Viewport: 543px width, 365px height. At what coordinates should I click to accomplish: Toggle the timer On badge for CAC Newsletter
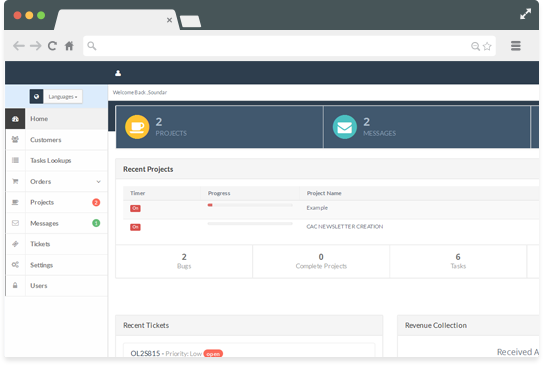(x=135, y=227)
